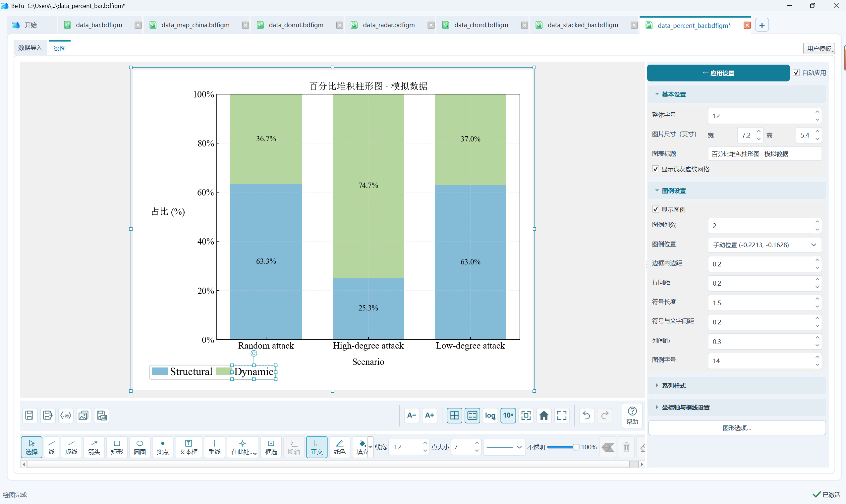Viewport: 846px width, 504px height.
Task: Toggle the 自动应用 checkbox
Action: click(796, 73)
